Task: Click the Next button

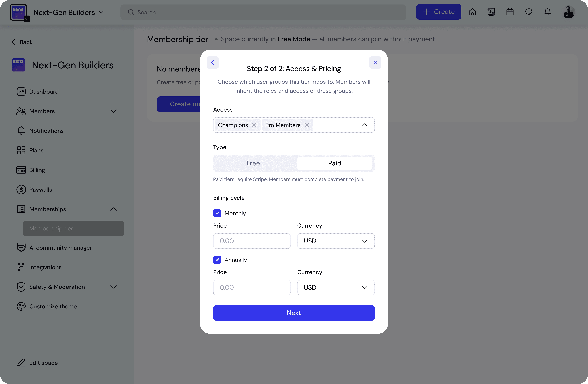Action: (294, 313)
